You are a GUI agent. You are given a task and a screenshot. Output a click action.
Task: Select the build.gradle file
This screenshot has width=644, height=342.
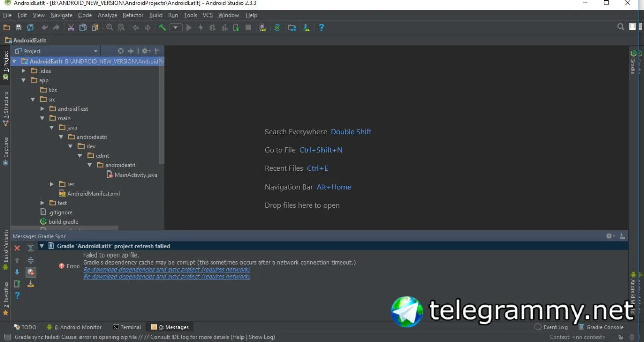[59, 222]
